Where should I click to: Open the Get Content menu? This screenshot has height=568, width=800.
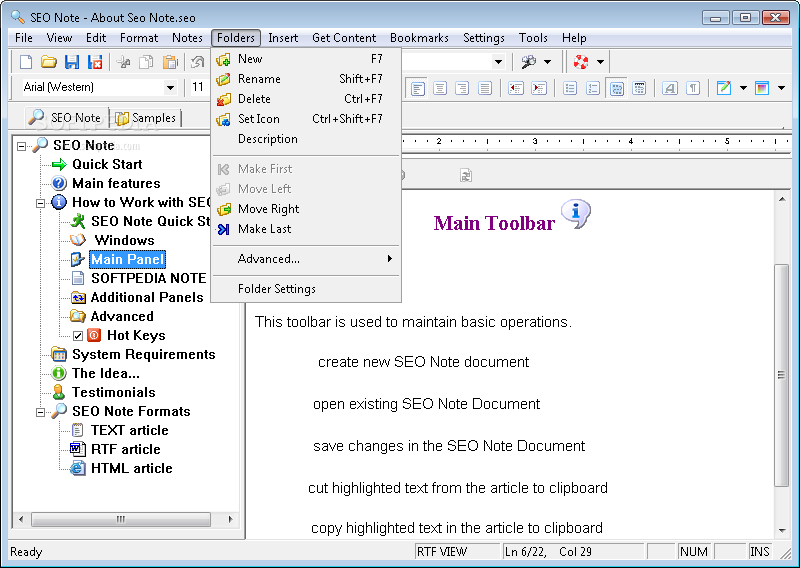click(344, 38)
